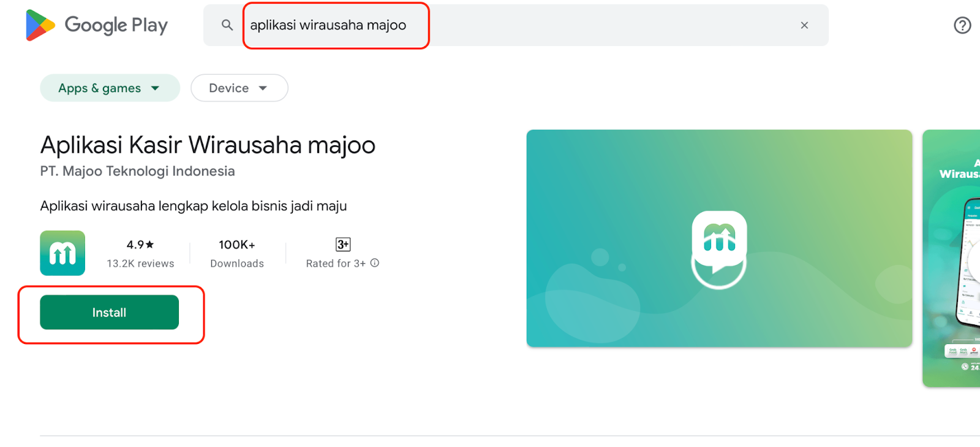Viewport: 980px width, 447px height.
Task: Click the search magnifier icon
Action: (x=227, y=25)
